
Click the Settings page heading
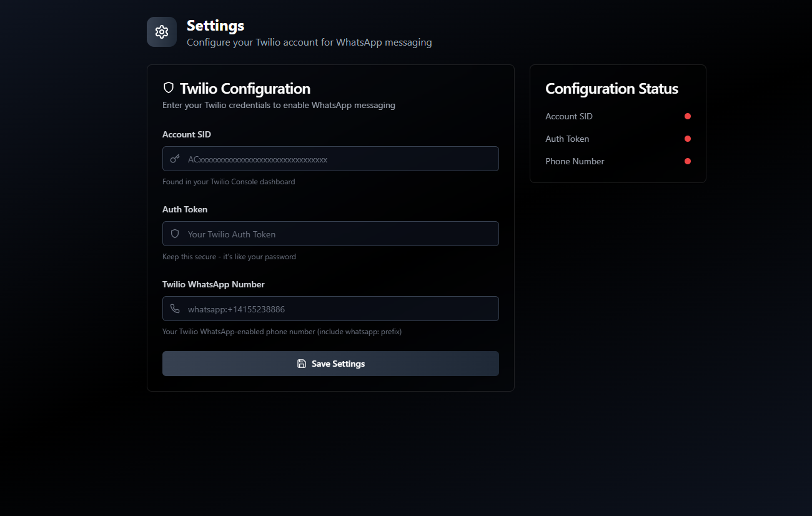[215, 26]
